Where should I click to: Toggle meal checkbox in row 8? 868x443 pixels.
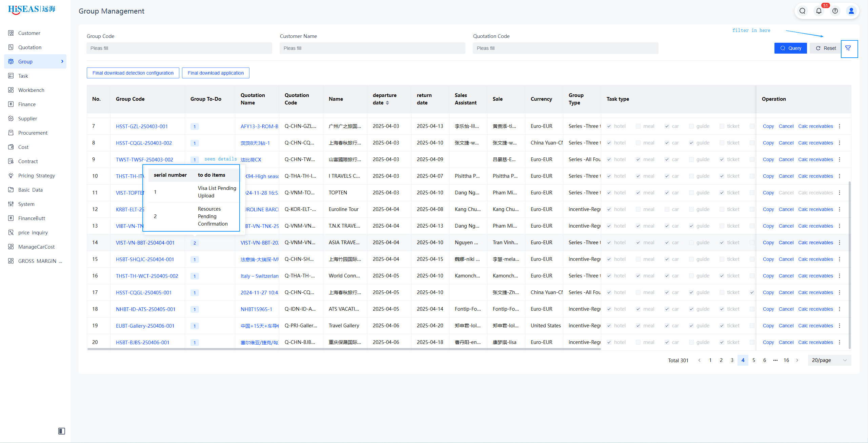(638, 143)
